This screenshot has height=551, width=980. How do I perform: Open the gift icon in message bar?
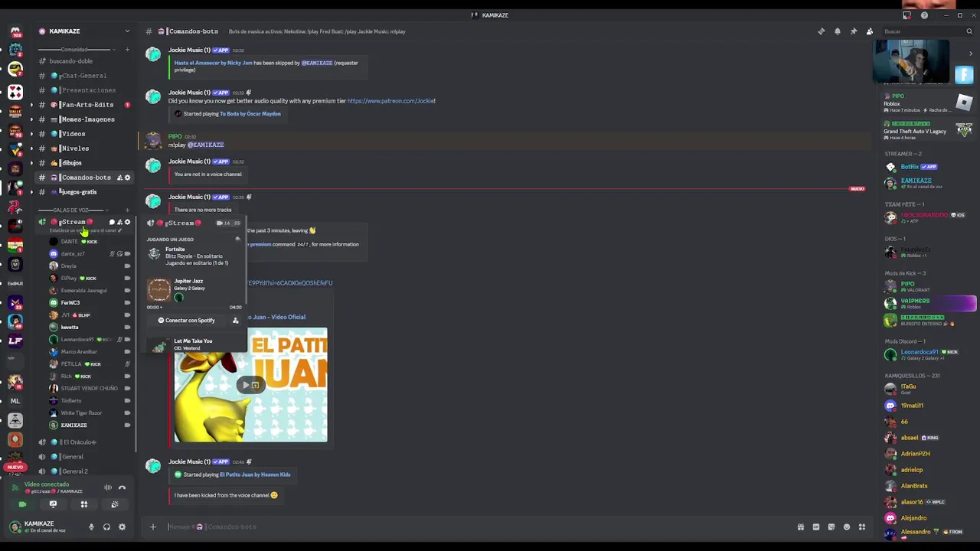point(801,527)
